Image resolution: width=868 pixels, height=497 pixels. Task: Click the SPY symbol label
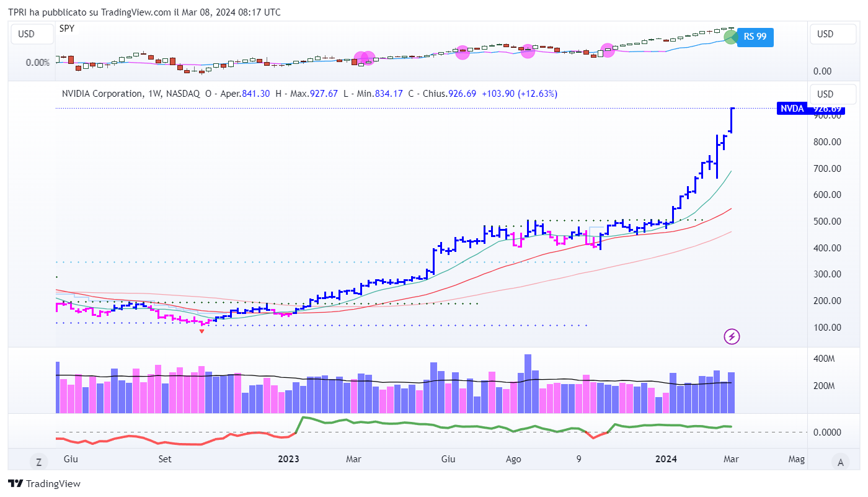point(66,29)
